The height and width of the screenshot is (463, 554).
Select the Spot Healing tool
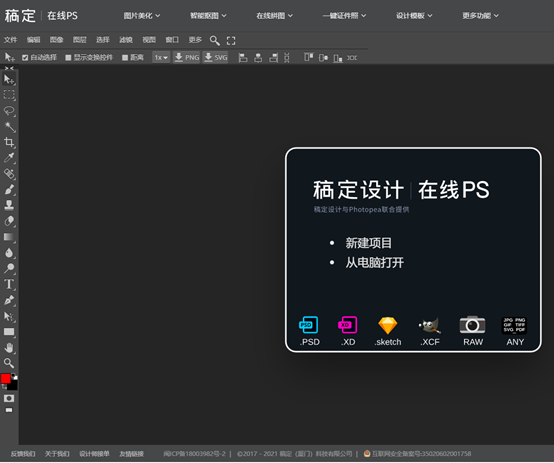(x=9, y=174)
